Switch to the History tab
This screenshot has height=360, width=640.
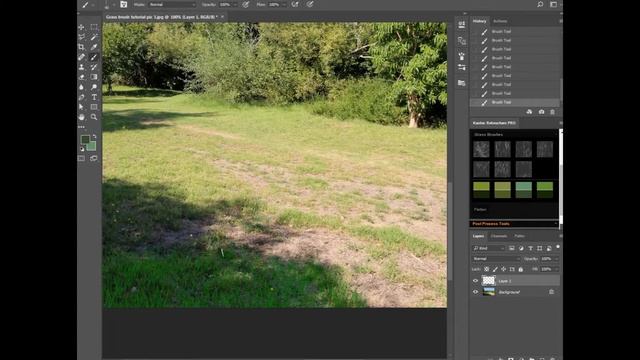click(x=480, y=21)
